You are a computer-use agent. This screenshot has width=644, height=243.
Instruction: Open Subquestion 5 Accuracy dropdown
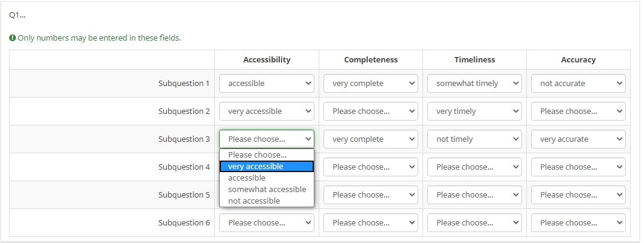[x=578, y=195]
